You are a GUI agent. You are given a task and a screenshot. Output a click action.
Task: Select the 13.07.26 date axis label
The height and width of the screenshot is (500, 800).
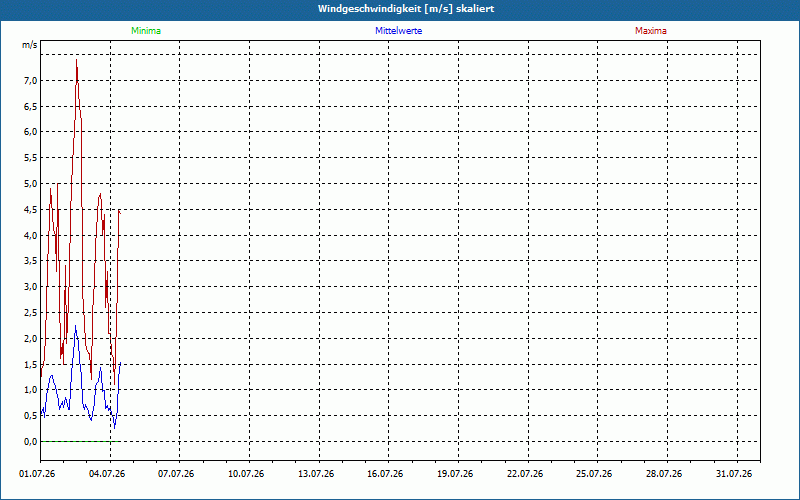(x=316, y=474)
